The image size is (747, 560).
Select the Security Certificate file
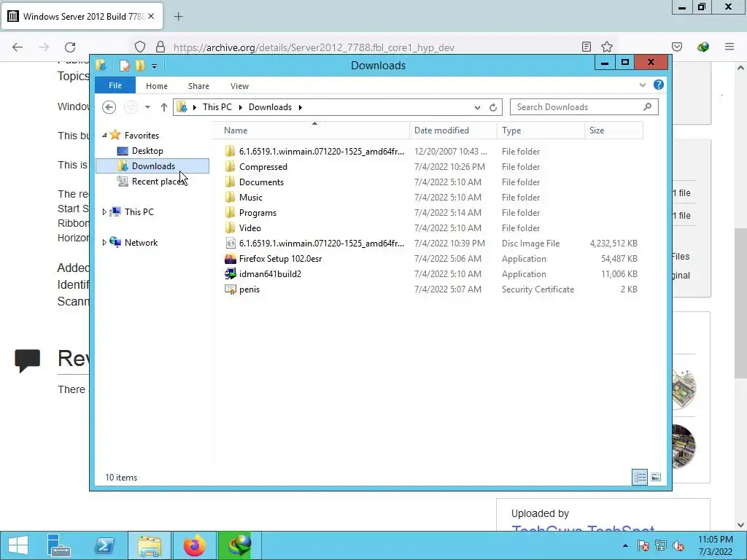pyautogui.click(x=249, y=289)
